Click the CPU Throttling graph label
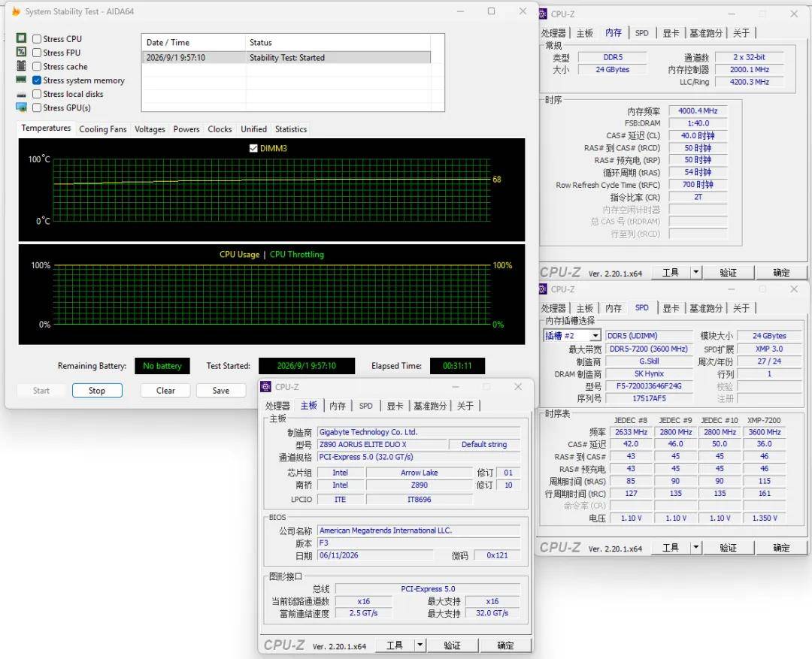812x659 pixels. pos(297,254)
